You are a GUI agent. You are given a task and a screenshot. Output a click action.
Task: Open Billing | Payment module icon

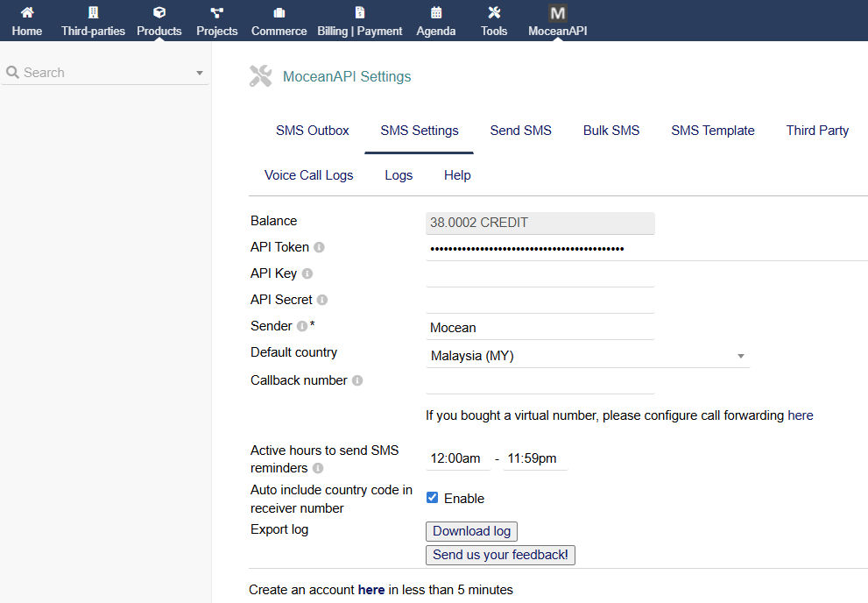pyautogui.click(x=359, y=13)
